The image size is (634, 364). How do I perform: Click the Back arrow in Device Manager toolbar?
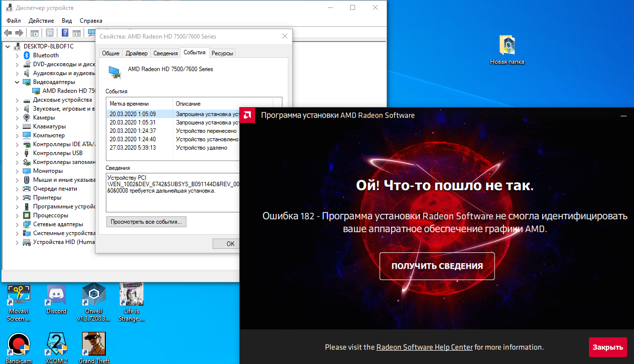point(8,33)
